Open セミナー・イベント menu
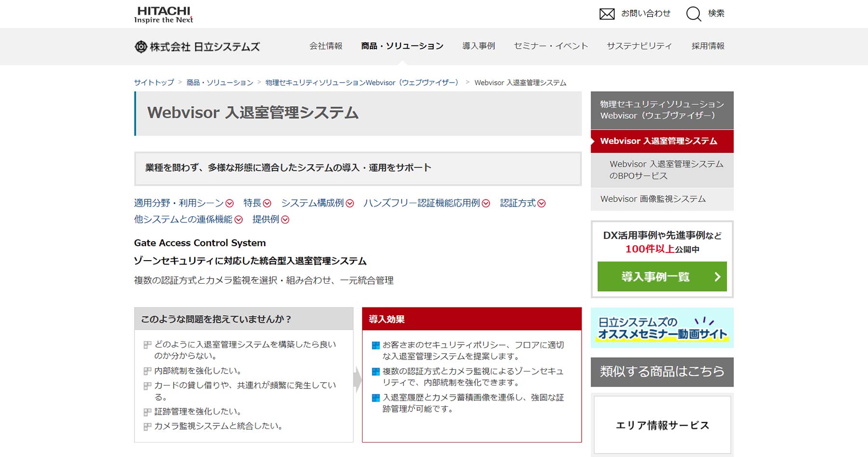Viewport: 868px width, 457px height. click(551, 46)
